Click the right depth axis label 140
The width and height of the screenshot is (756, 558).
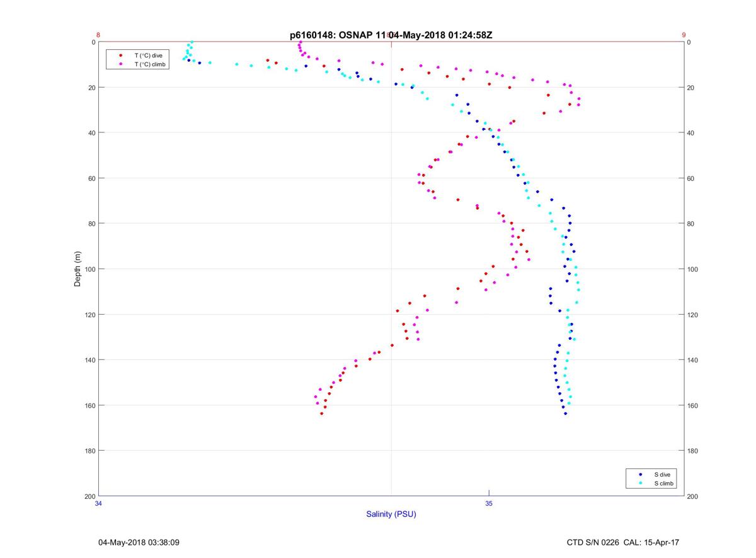coord(693,360)
